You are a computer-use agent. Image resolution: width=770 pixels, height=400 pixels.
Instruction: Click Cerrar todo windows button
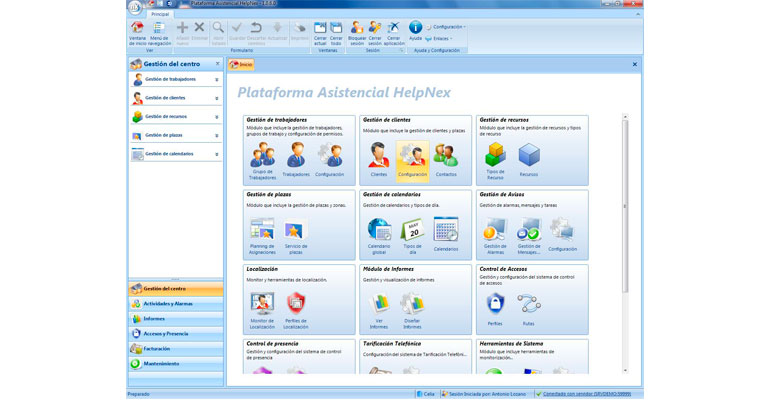tap(336, 33)
